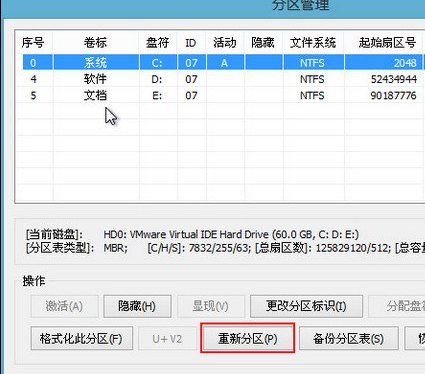Click start sector 2048 cell

pyautogui.click(x=383, y=63)
